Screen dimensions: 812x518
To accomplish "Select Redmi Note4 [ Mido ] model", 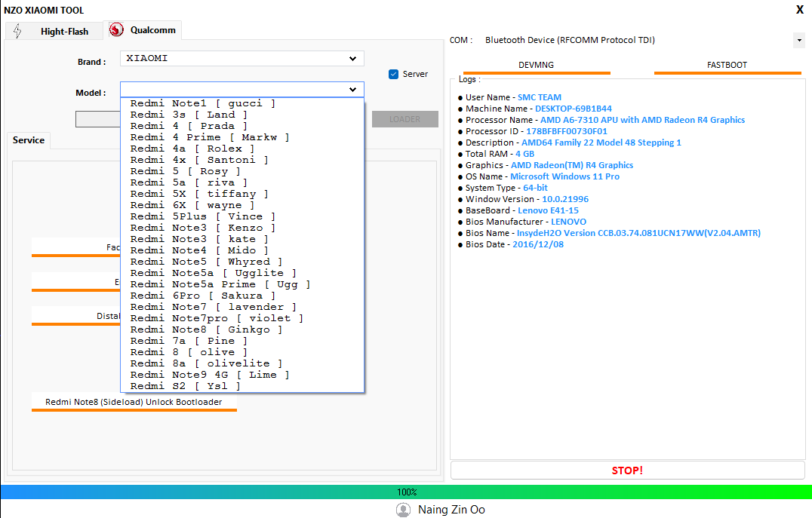I will [x=241, y=250].
